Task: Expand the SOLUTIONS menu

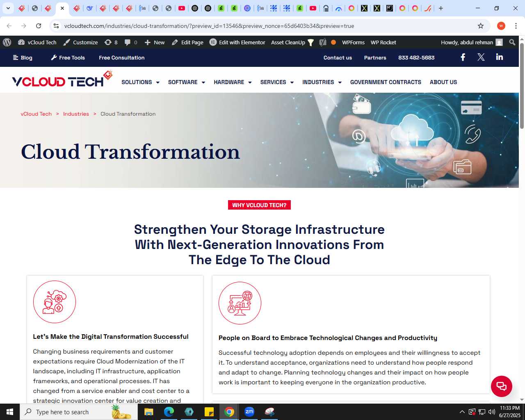Action: pyautogui.click(x=140, y=82)
